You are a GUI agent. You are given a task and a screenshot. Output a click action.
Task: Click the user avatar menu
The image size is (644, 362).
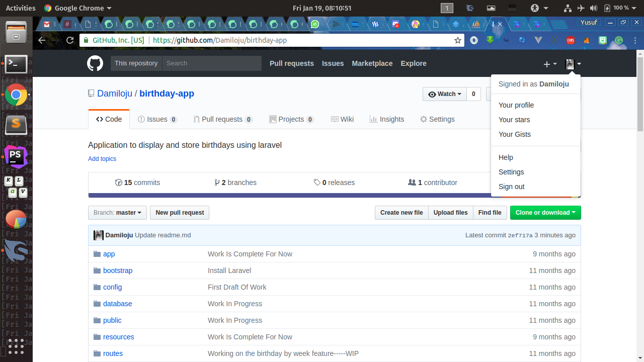click(573, 64)
